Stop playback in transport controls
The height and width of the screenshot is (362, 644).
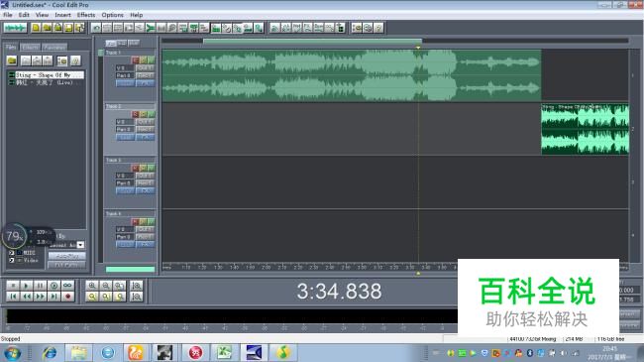(13, 285)
